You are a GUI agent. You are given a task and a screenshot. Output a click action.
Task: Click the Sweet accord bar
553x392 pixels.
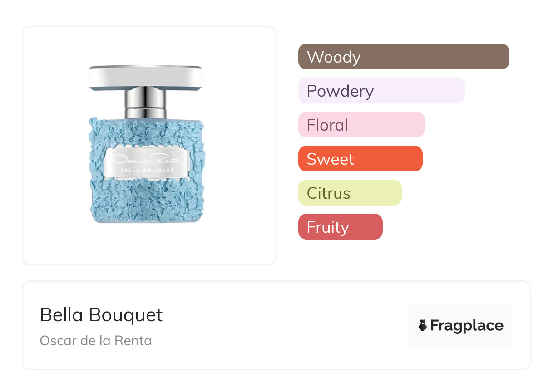360,159
